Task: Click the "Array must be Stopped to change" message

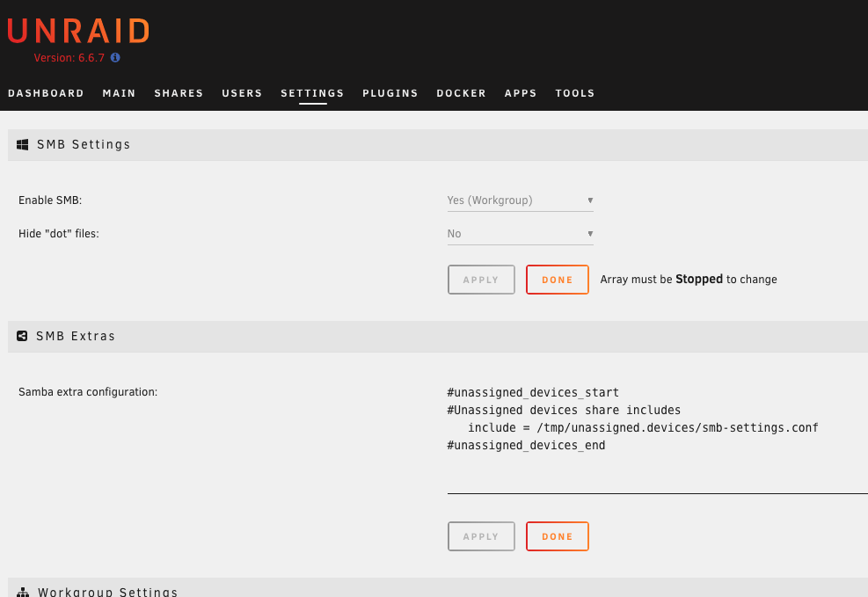Action: tap(689, 280)
